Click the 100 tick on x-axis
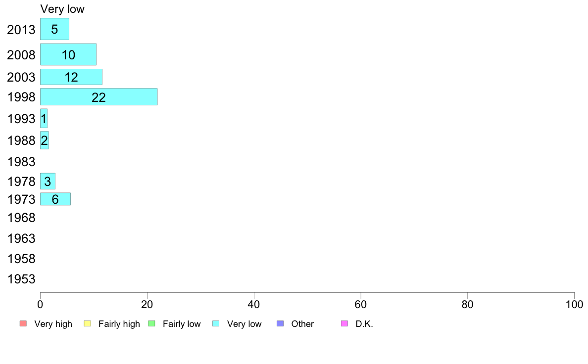Viewport: 588px width, 364px height. [574, 304]
